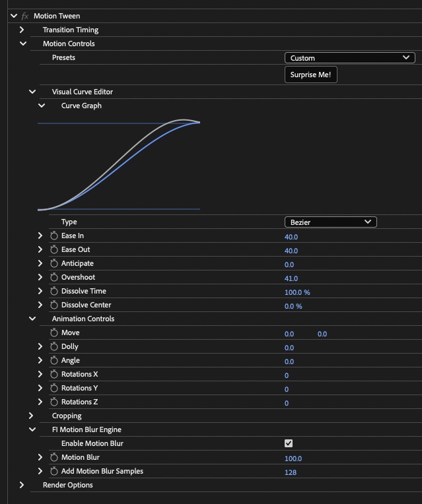Toggle the Add Motion Blur Samples stopwatch
This screenshot has height=504, width=422.
[53, 471]
